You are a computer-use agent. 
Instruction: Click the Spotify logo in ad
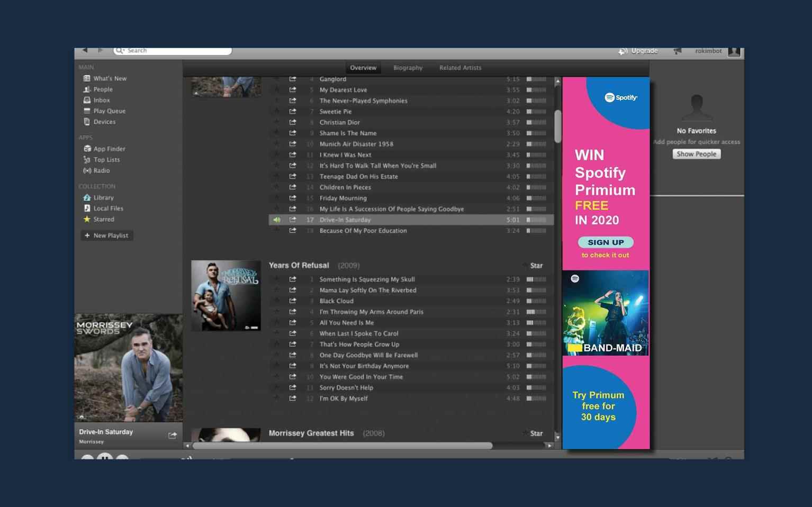pyautogui.click(x=621, y=97)
